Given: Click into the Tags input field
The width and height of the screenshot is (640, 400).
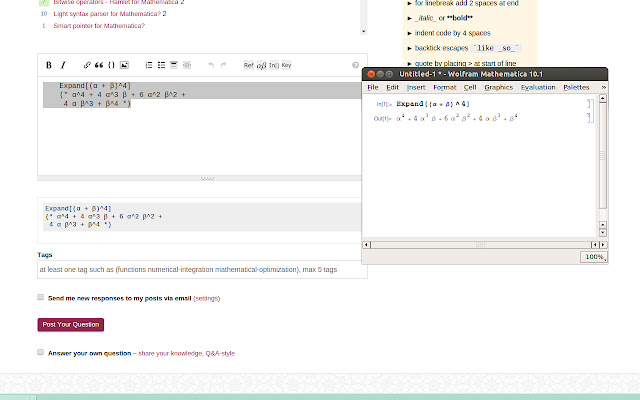Looking at the screenshot, I should (202, 269).
